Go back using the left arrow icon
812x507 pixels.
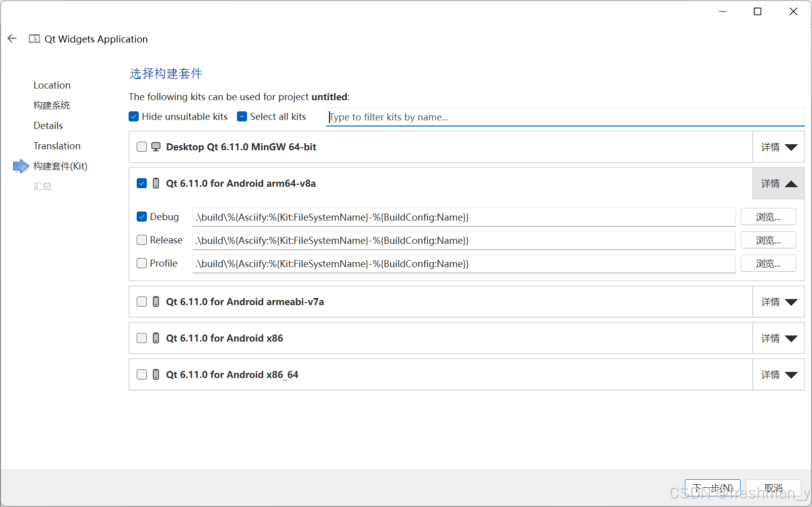click(x=12, y=38)
